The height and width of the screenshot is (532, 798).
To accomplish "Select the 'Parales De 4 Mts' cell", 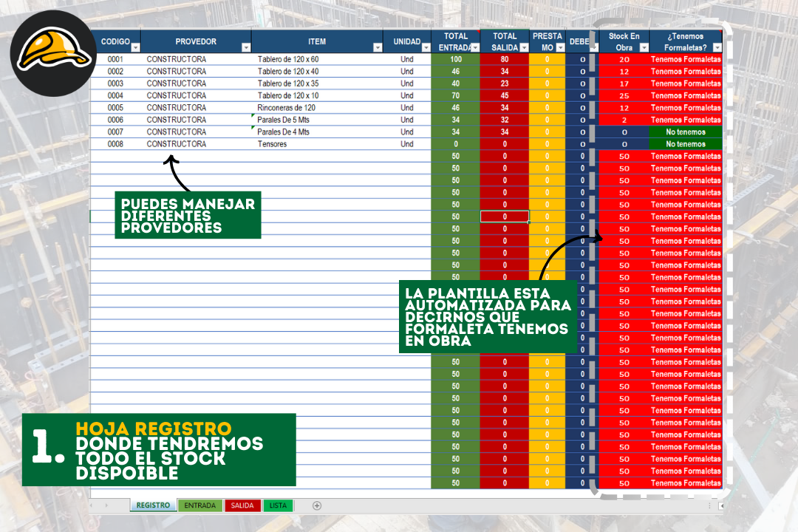I will click(x=317, y=132).
